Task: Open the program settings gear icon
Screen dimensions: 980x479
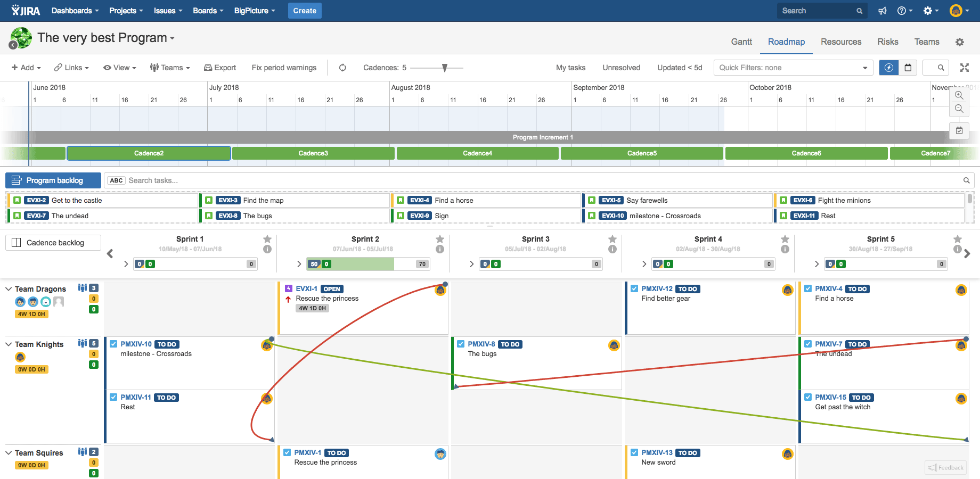Action: (959, 42)
